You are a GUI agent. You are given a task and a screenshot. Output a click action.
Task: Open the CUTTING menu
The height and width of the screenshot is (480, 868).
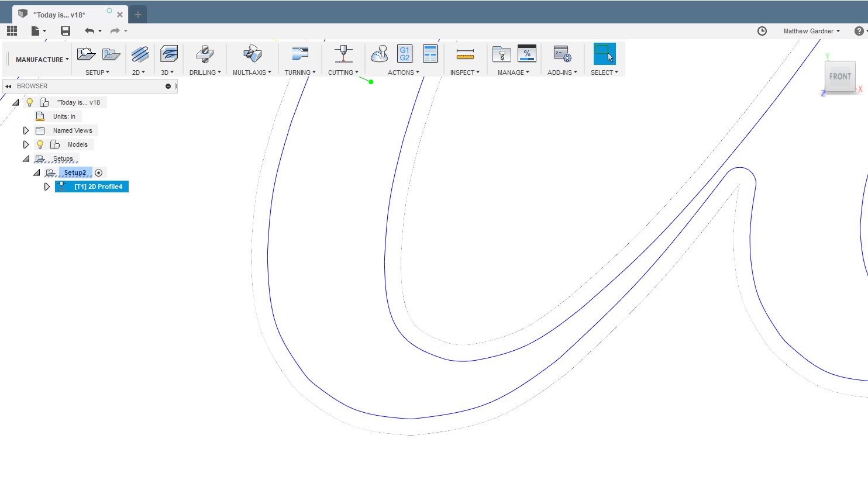tap(343, 72)
